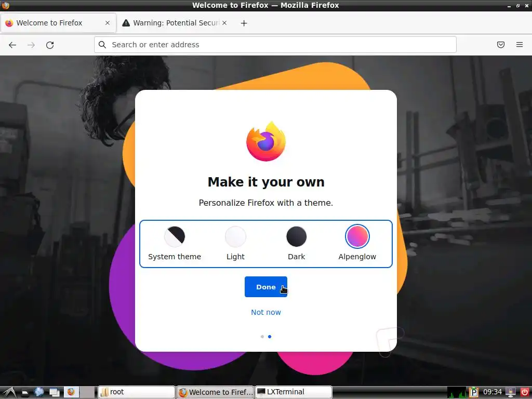
Task: Open the file manager launcher in taskbar
Action: [24, 392]
